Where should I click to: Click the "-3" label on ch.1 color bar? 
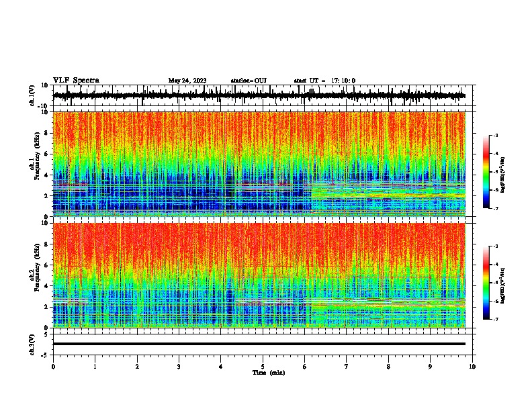point(496,135)
